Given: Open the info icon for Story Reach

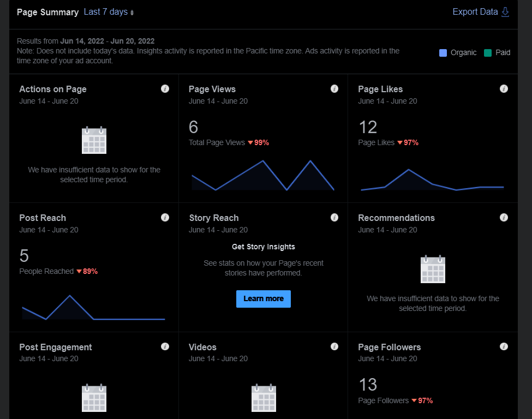Looking at the screenshot, I should [334, 218].
